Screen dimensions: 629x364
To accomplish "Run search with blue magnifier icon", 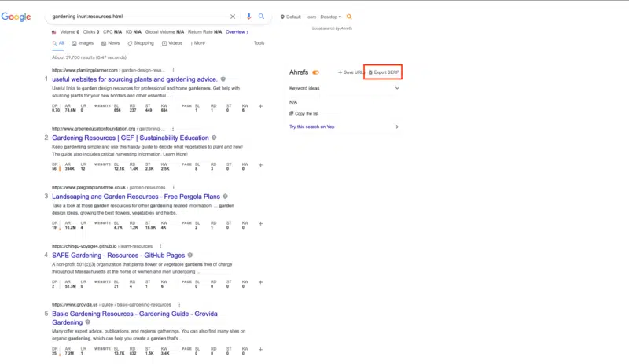I will pyautogui.click(x=262, y=17).
